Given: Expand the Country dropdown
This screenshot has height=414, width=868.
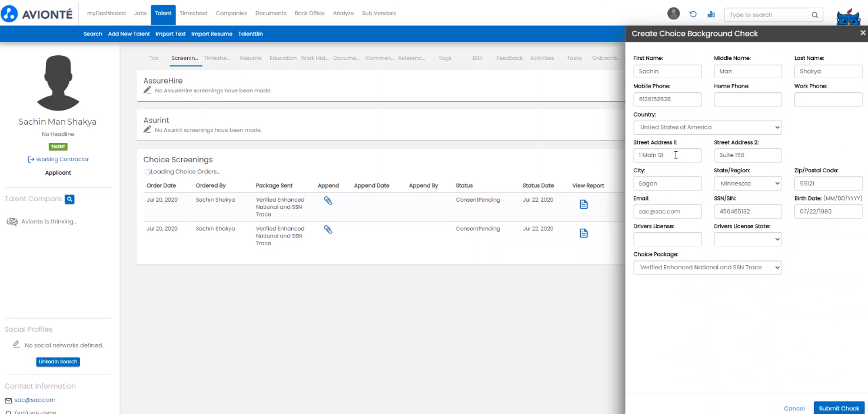Looking at the screenshot, I should 707,128.
